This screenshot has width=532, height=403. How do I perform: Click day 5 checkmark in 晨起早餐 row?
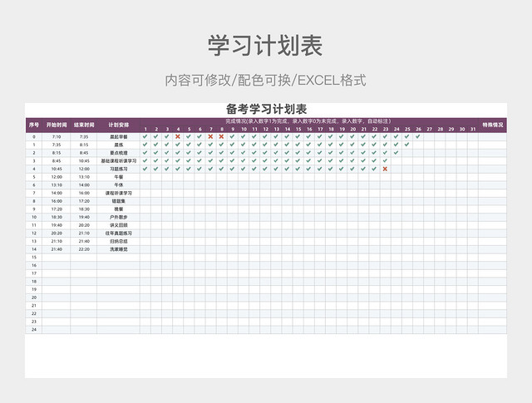click(189, 136)
